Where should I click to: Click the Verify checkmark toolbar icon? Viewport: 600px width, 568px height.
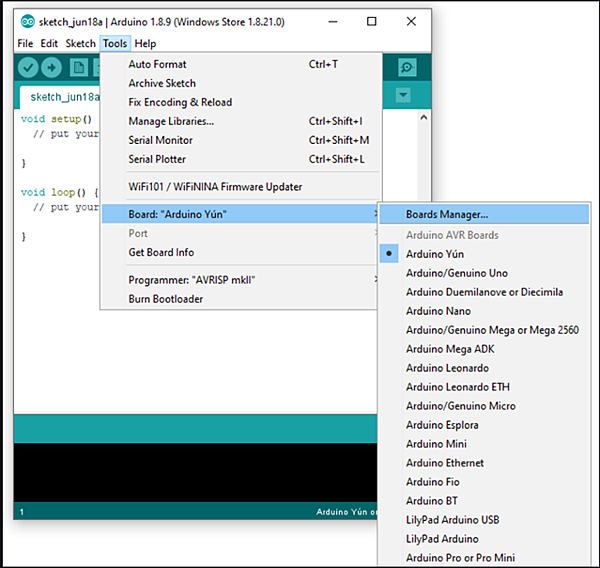pos(28,68)
